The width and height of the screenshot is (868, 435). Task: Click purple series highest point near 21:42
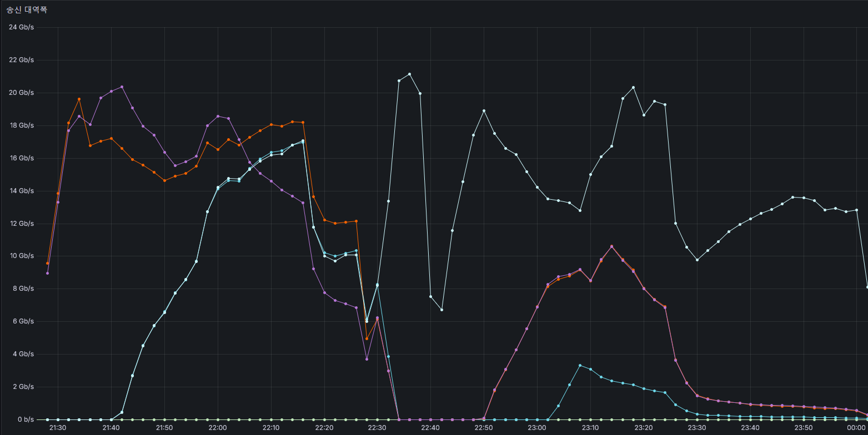pos(122,87)
